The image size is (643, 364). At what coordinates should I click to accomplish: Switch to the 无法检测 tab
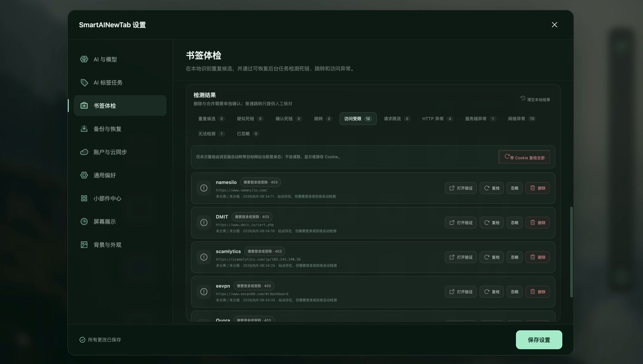tap(211, 134)
